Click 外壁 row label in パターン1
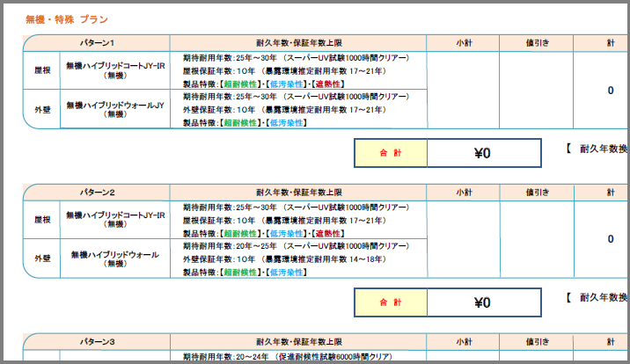This screenshot has width=630, height=364. click(x=42, y=110)
